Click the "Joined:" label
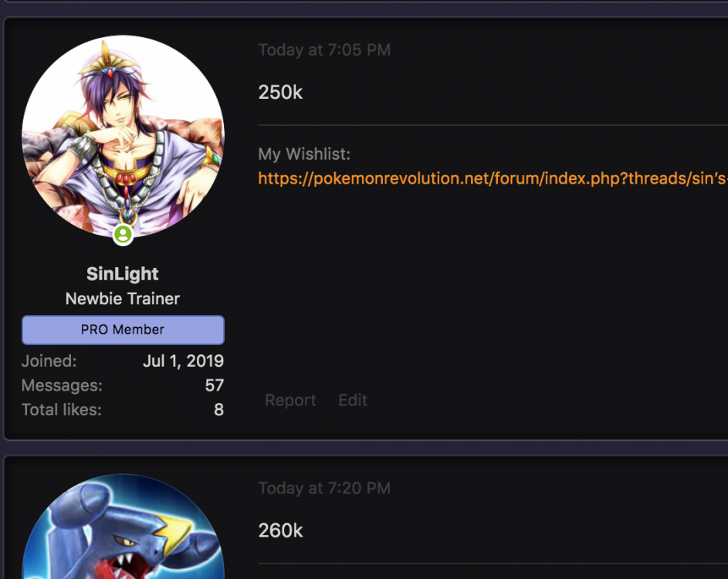The width and height of the screenshot is (728, 579). tap(49, 361)
